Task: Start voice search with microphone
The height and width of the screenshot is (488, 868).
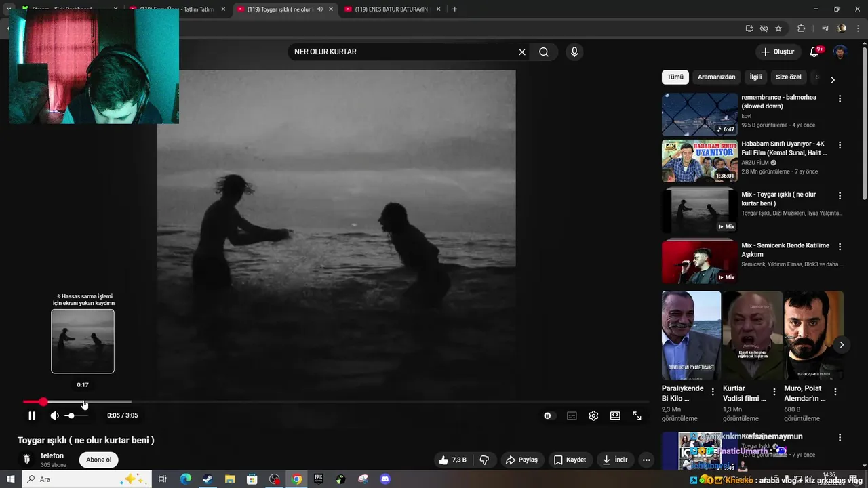Action: pyautogui.click(x=574, y=52)
